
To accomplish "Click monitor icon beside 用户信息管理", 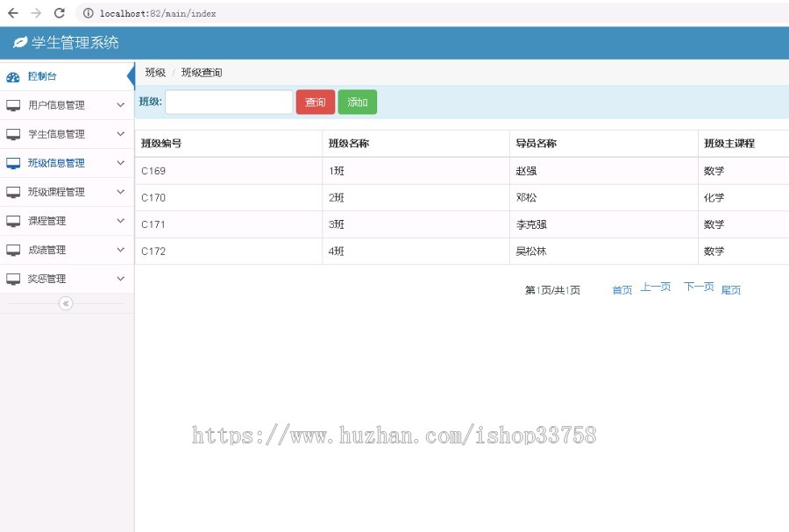I will (x=13, y=105).
